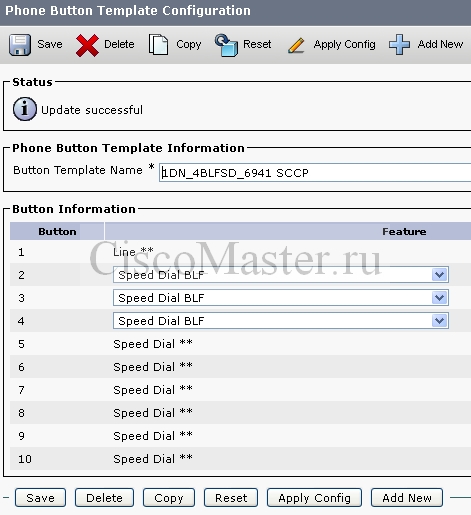Viewport: 471px width, 515px height.
Task: Click 'Phone Button Template Configuration' title
Action: click(x=128, y=11)
